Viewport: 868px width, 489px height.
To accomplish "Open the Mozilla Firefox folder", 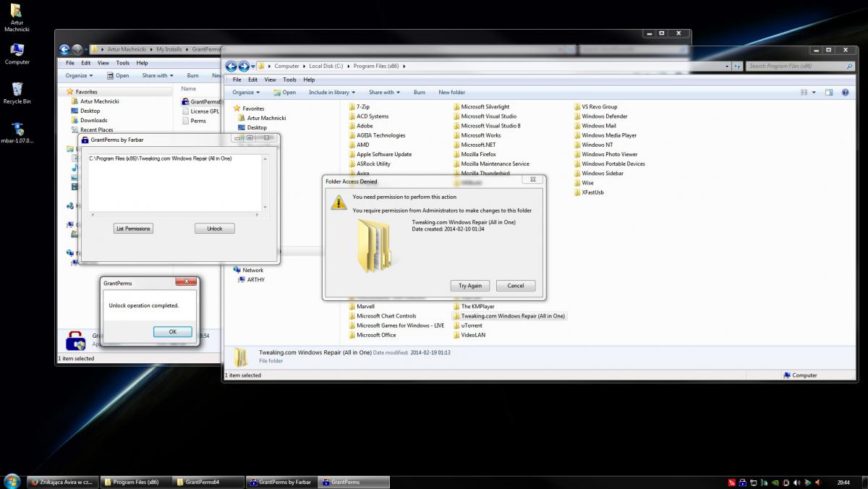I will (474, 154).
